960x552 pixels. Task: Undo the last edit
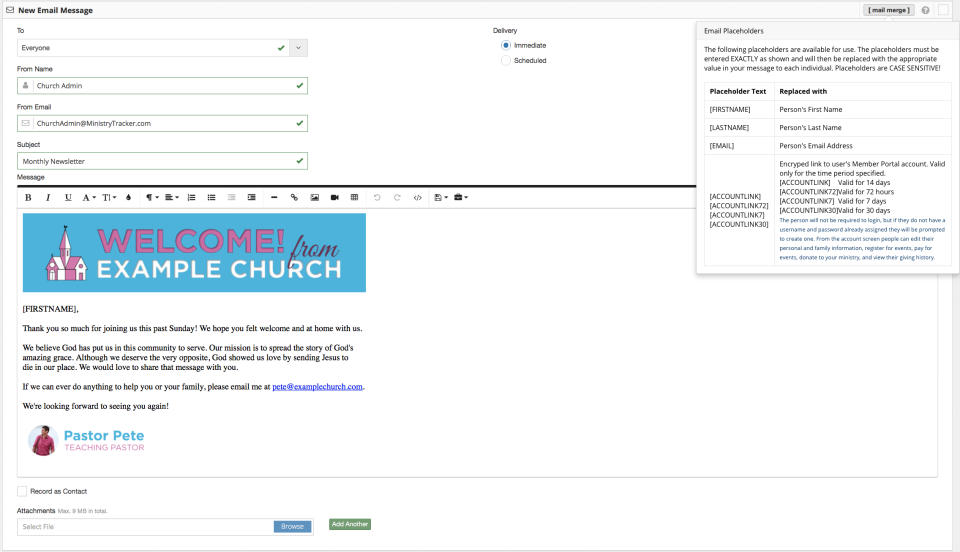[x=377, y=198]
